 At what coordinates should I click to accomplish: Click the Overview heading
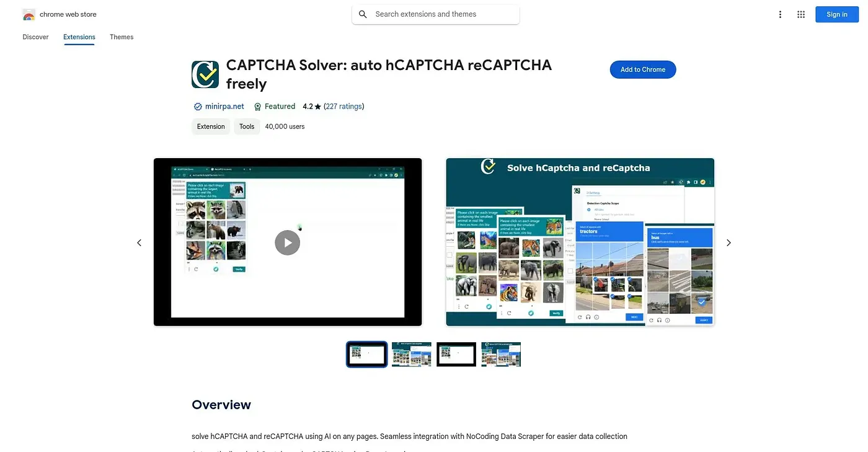click(221, 405)
